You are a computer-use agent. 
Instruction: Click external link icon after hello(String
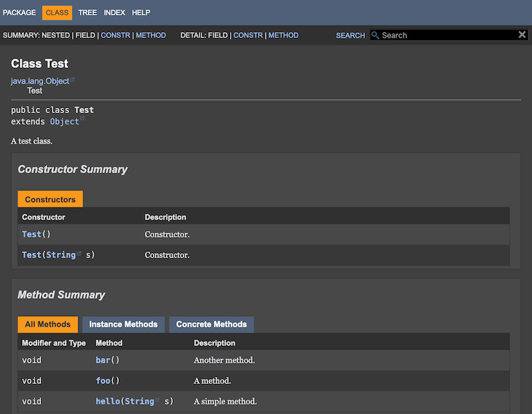158,400
